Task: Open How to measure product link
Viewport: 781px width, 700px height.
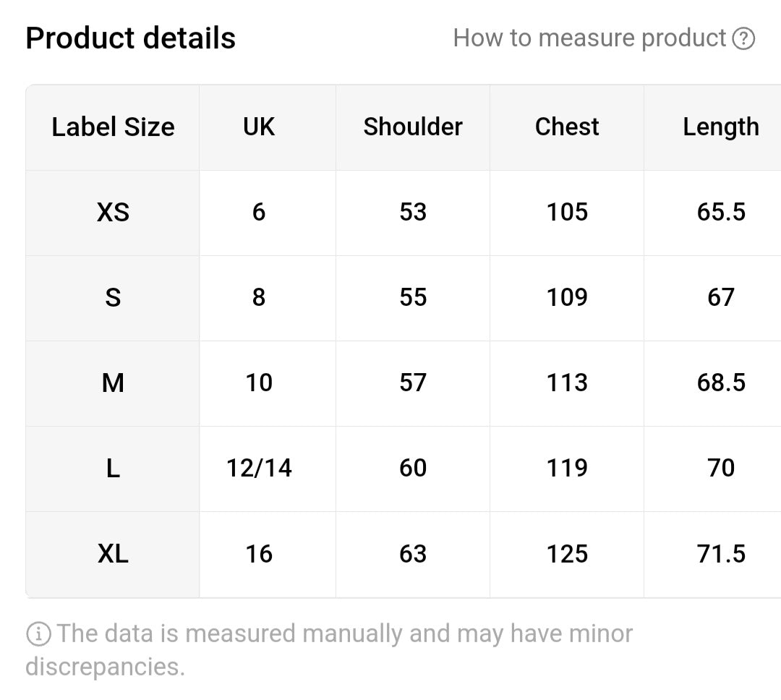Action: click(589, 38)
